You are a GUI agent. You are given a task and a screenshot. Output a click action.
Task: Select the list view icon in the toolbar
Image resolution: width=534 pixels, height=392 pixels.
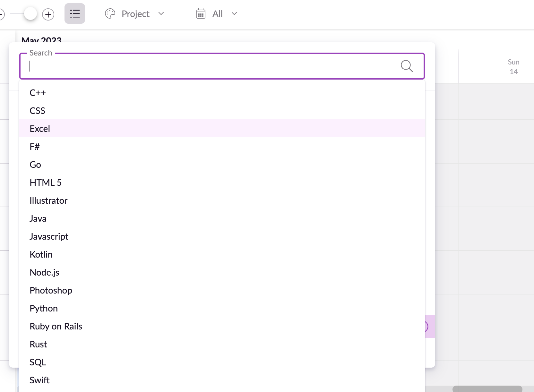click(x=74, y=13)
